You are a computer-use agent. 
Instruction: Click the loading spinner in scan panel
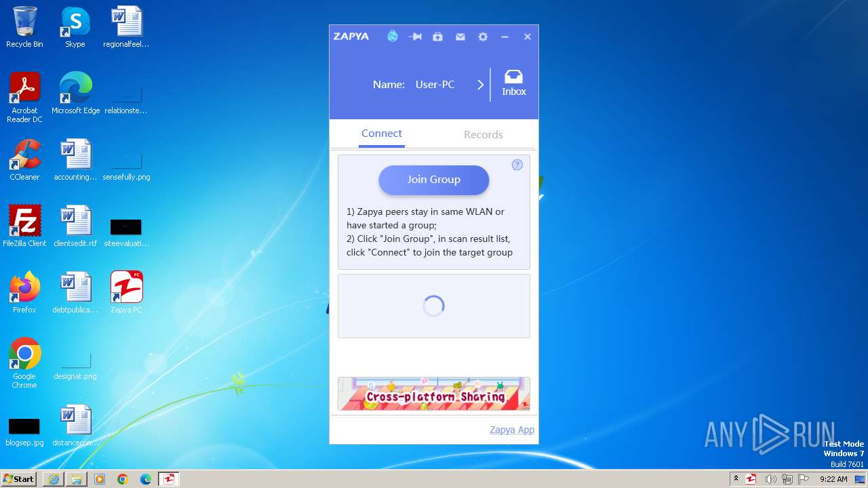(434, 306)
